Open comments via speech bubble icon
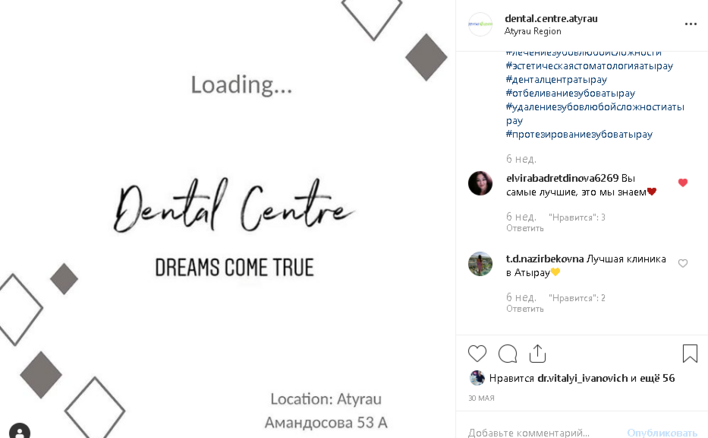Screen dimensions: 708x438 tap(508, 354)
